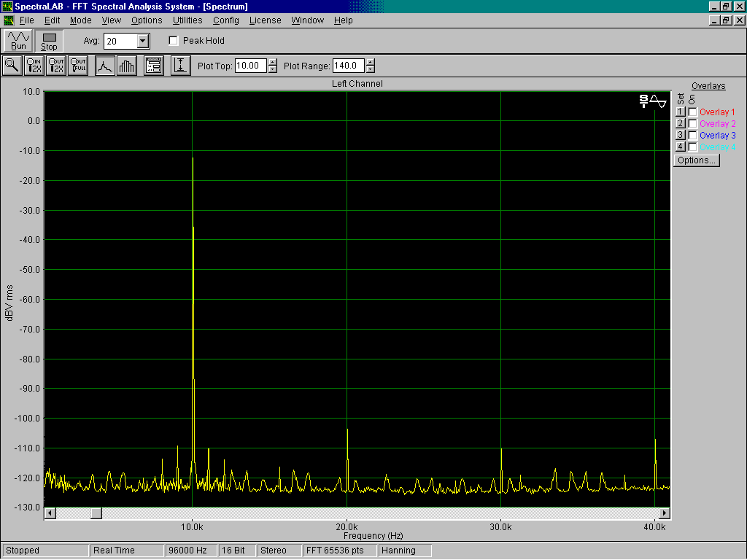Click the Hanning window status field
This screenshot has width=747, height=560.
click(x=405, y=551)
